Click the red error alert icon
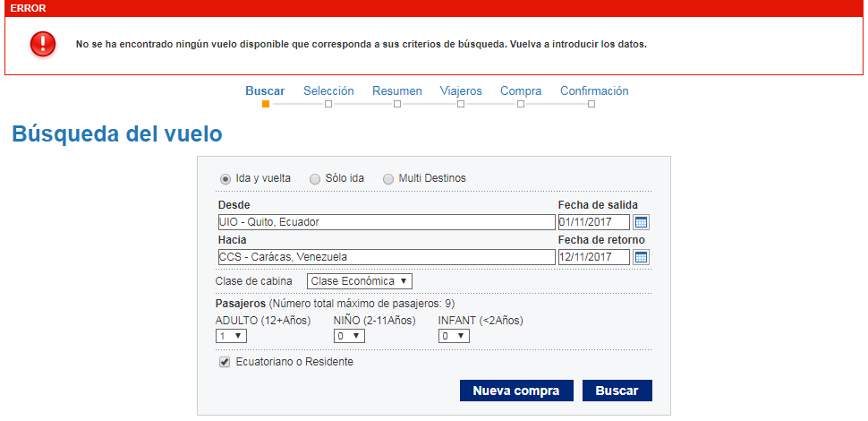The width and height of the screenshot is (868, 421). click(43, 43)
